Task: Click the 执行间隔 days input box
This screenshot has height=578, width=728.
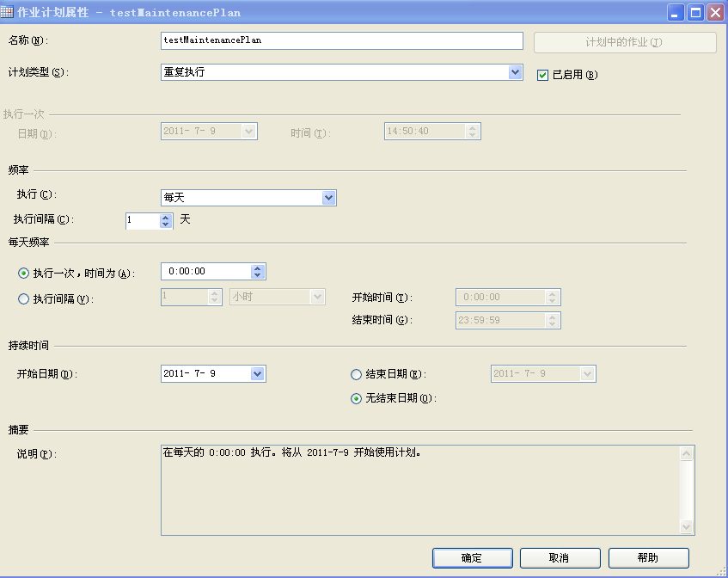Action: click(x=143, y=220)
